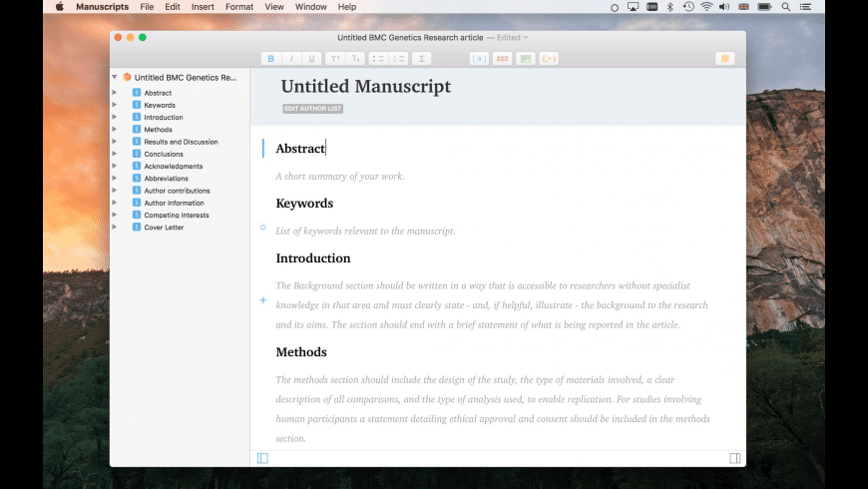Click the Methods heading in the document
The image size is (868, 489).
point(301,352)
